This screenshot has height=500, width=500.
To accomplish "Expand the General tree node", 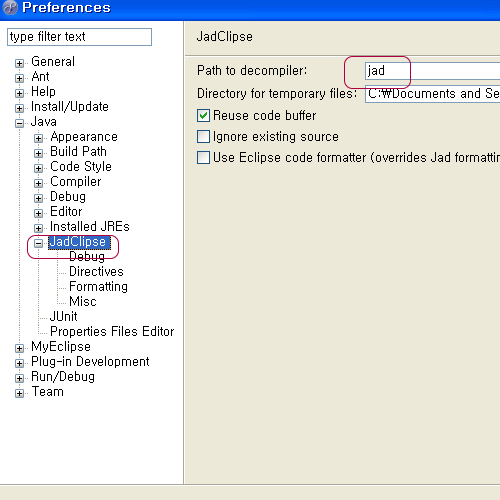I will pos(19,63).
